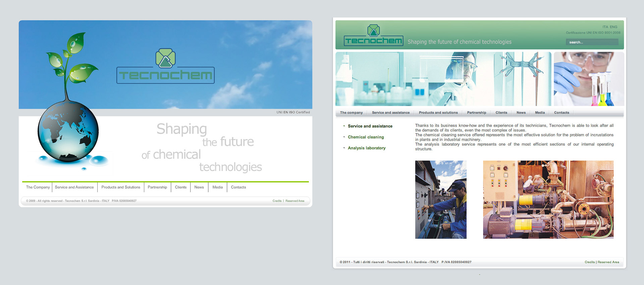Click the Tecnochem logo on the left homepage
Screen dimensions: 644x285
click(x=165, y=66)
